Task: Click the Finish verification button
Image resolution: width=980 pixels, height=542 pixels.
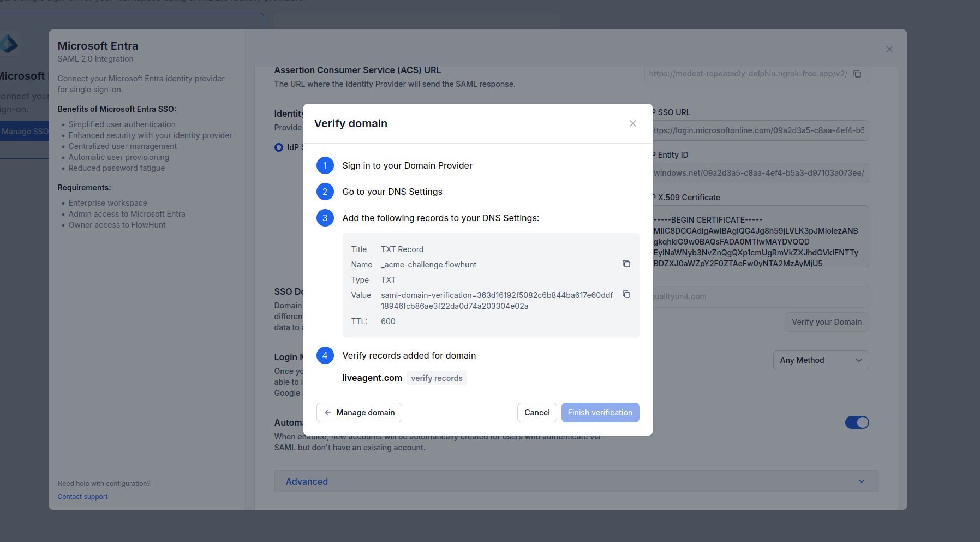Action: click(600, 413)
